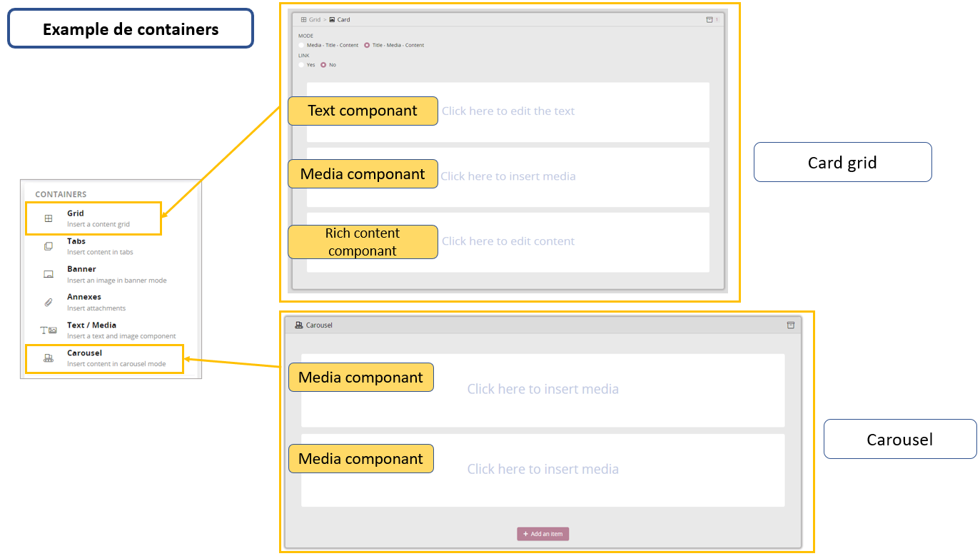Image resolution: width=980 pixels, height=556 pixels.
Task: Click the delete icon on the Card grid
Action: point(710,19)
